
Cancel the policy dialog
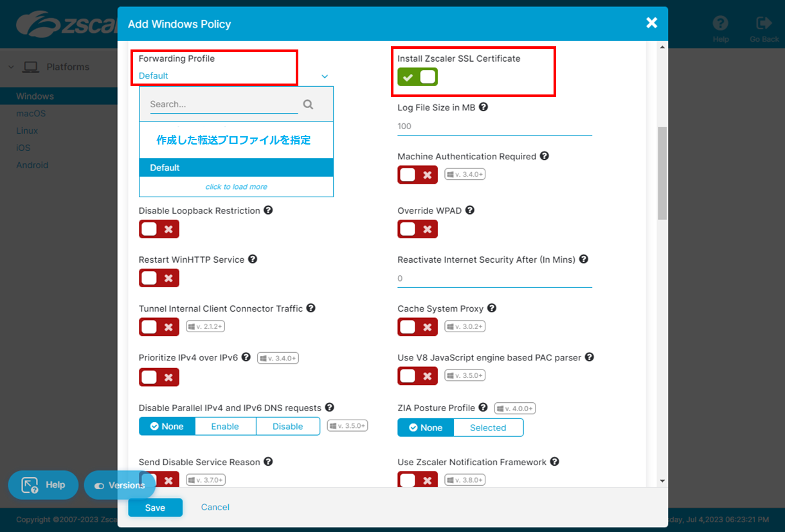click(215, 507)
